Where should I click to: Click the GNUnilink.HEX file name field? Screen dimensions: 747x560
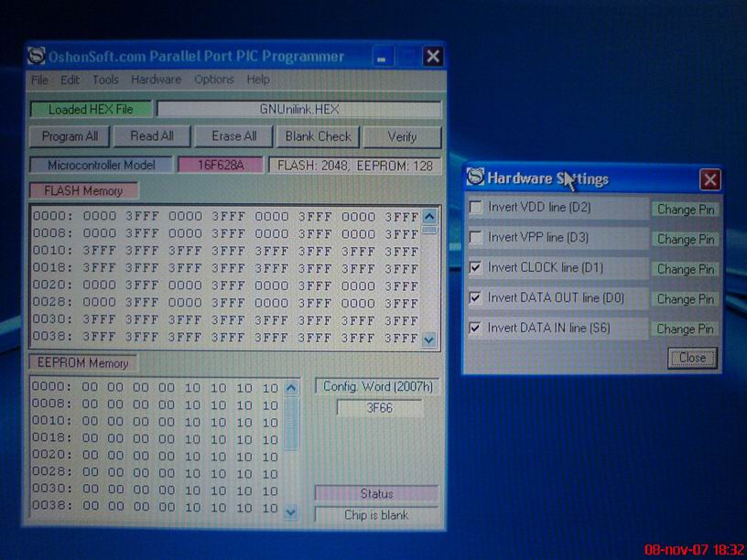click(299, 110)
